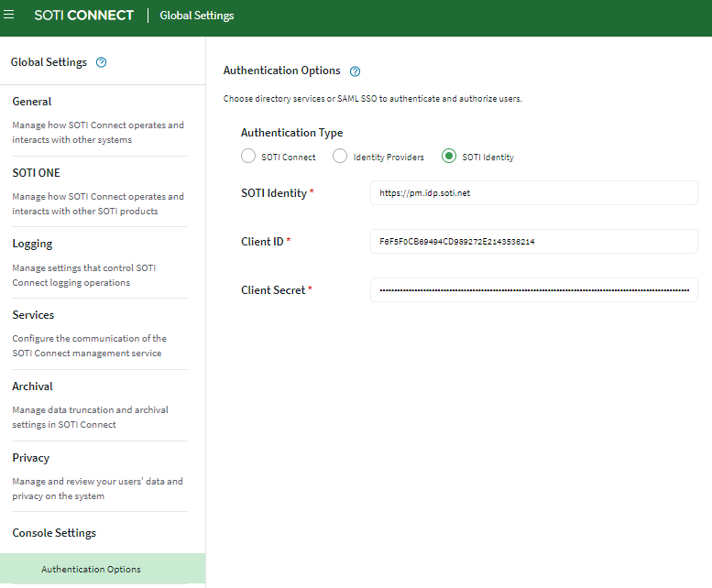
Task: Click 'Manage and review your users' data' text
Action: pyautogui.click(x=98, y=488)
